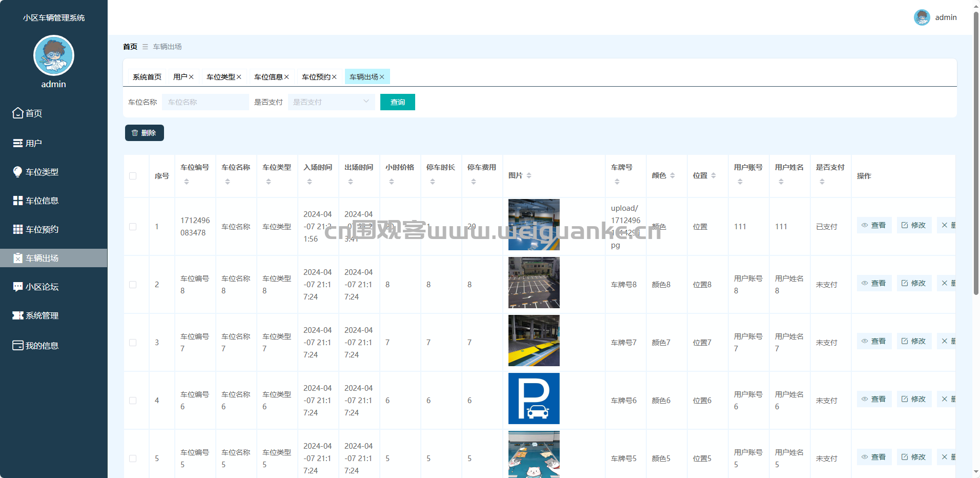Select the checkbox for row 4
The height and width of the screenshot is (478, 980).
click(x=133, y=401)
